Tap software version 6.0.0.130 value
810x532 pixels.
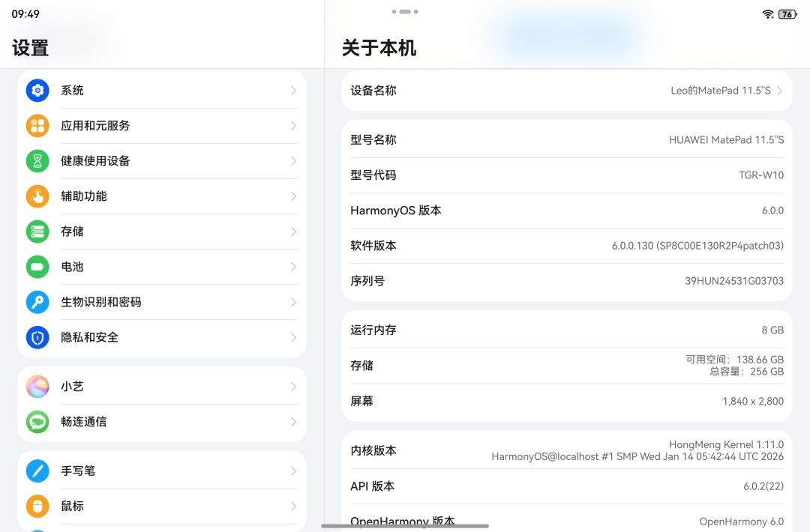[698, 246]
